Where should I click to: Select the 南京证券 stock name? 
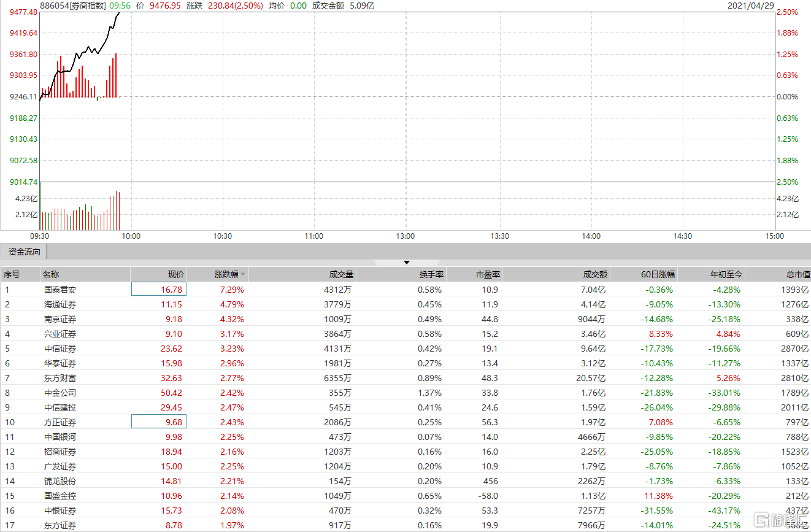[60, 319]
